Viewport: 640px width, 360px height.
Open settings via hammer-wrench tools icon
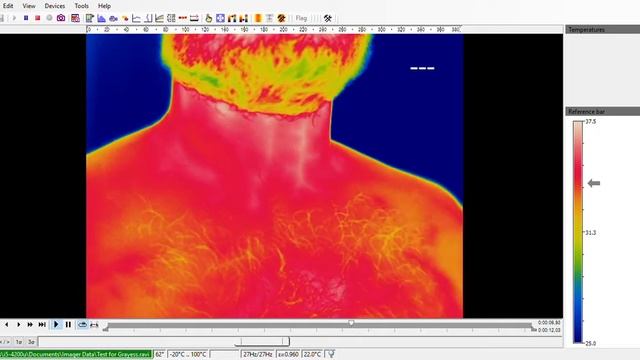328,18
